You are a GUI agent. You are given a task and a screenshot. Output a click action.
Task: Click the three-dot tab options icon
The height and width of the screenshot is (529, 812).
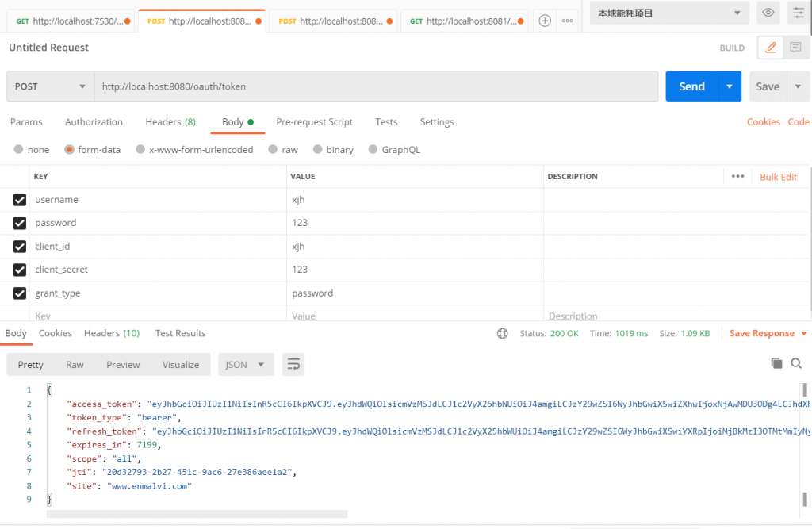tap(567, 21)
